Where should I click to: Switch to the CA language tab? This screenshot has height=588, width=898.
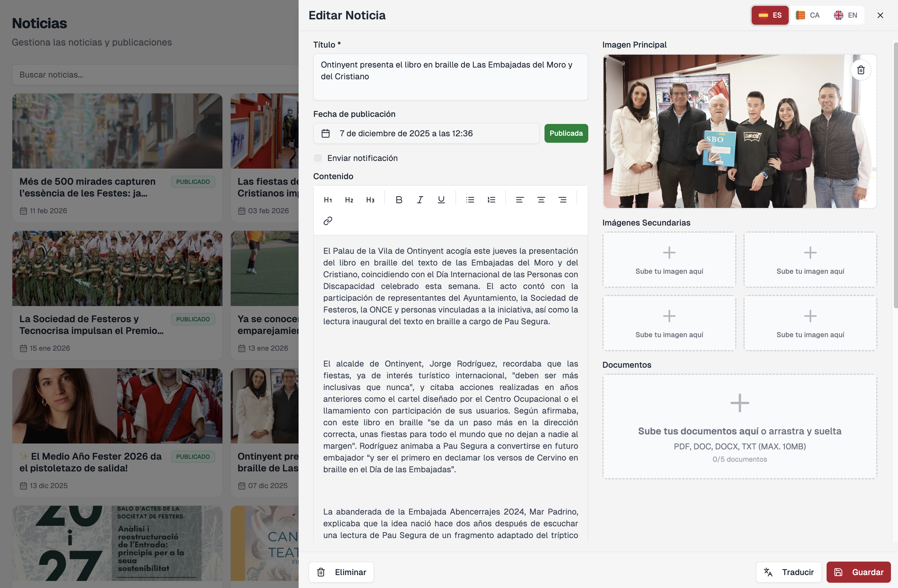pyautogui.click(x=808, y=15)
